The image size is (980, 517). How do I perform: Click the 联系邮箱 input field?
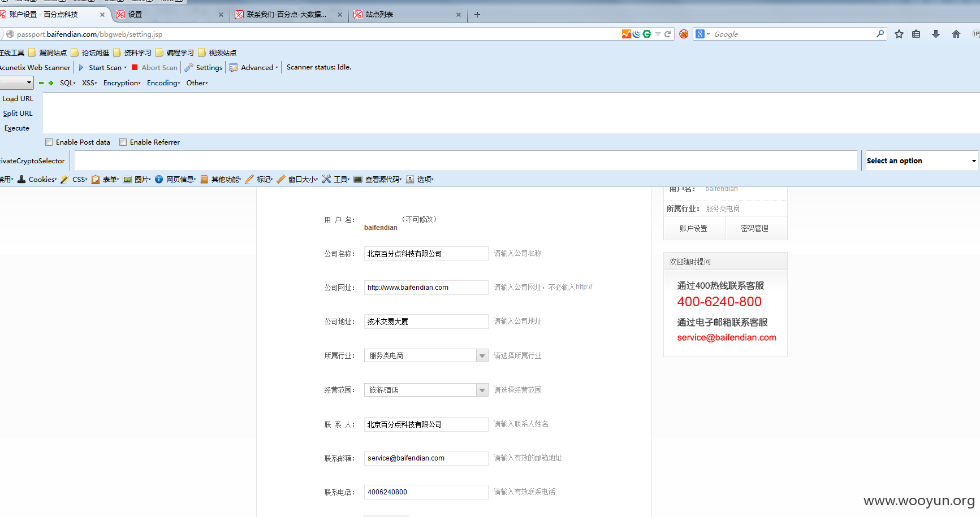[426, 458]
